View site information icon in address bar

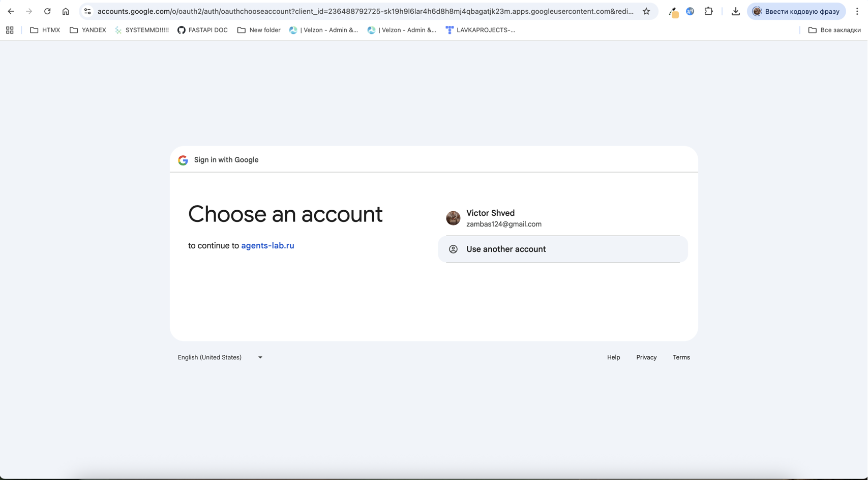click(x=87, y=11)
